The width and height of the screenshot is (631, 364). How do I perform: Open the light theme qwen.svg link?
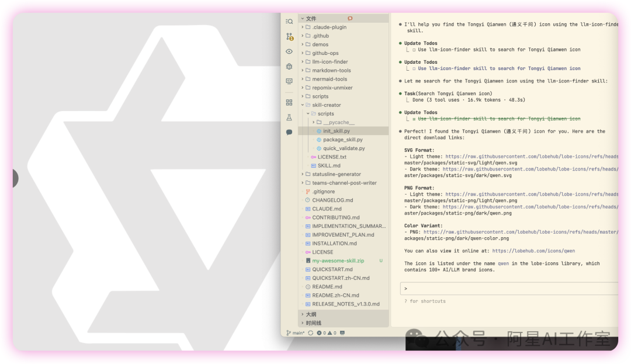tap(532, 157)
